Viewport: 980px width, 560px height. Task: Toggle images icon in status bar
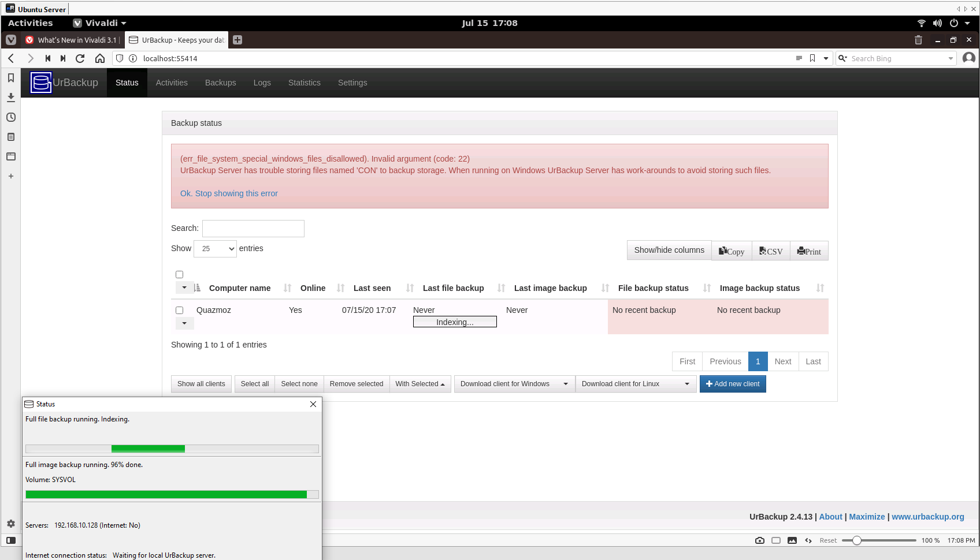click(792, 540)
